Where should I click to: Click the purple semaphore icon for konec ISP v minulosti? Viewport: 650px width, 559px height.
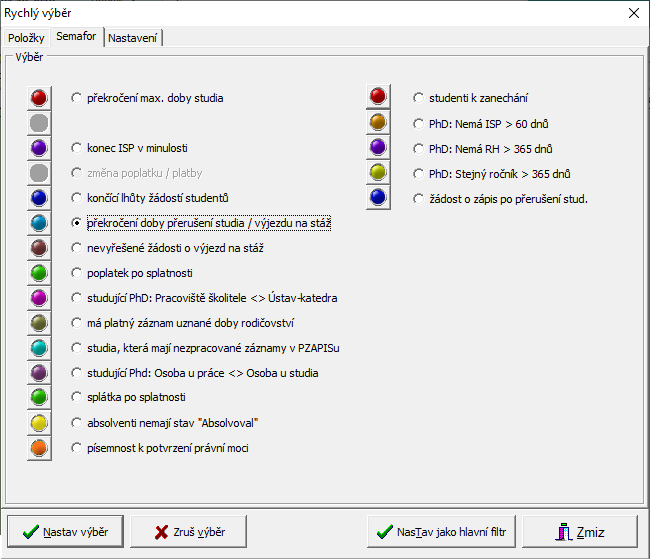(x=39, y=148)
